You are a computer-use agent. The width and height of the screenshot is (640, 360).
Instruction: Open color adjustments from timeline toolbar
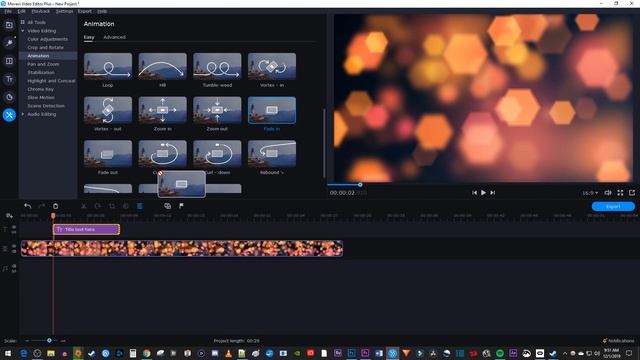(126, 206)
